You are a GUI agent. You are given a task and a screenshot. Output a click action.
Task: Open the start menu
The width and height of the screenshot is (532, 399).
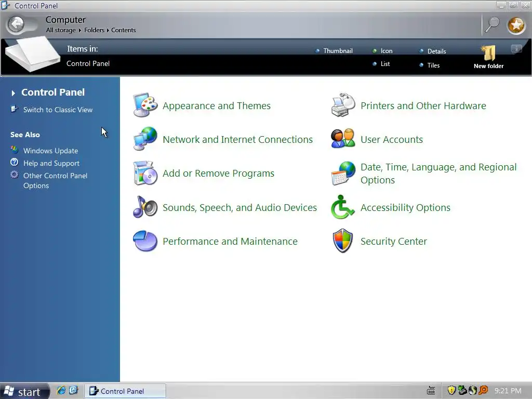(25, 391)
